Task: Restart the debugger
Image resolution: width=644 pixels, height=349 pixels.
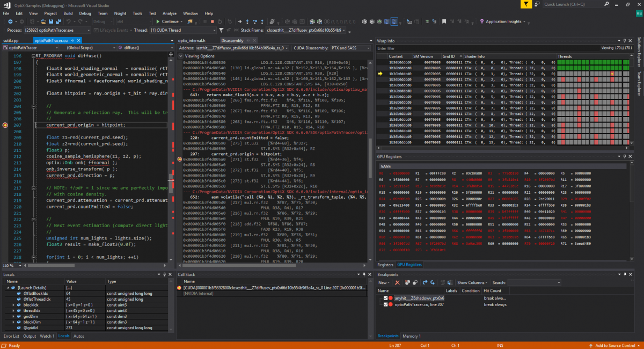Action: click(219, 21)
